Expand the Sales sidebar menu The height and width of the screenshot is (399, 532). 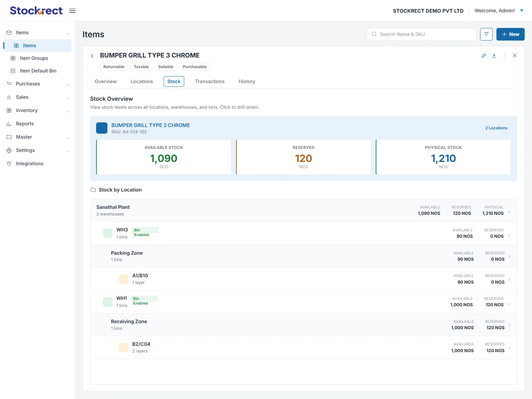(x=68, y=98)
